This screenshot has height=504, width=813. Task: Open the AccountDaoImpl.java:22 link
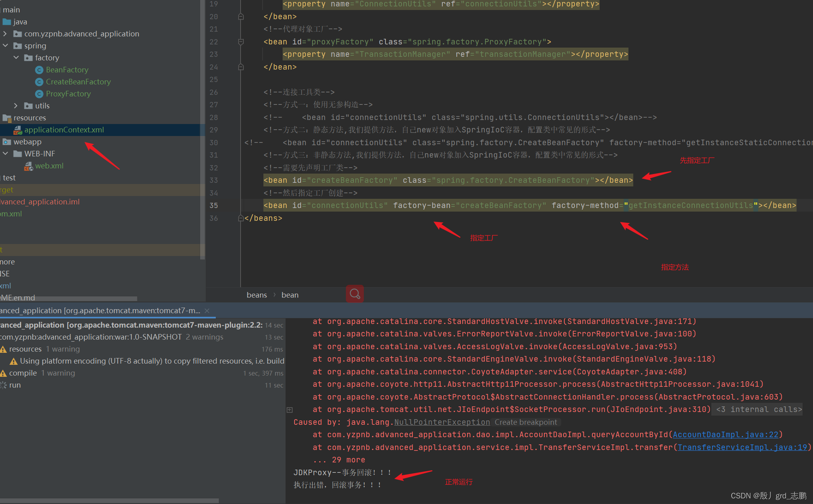click(x=725, y=434)
